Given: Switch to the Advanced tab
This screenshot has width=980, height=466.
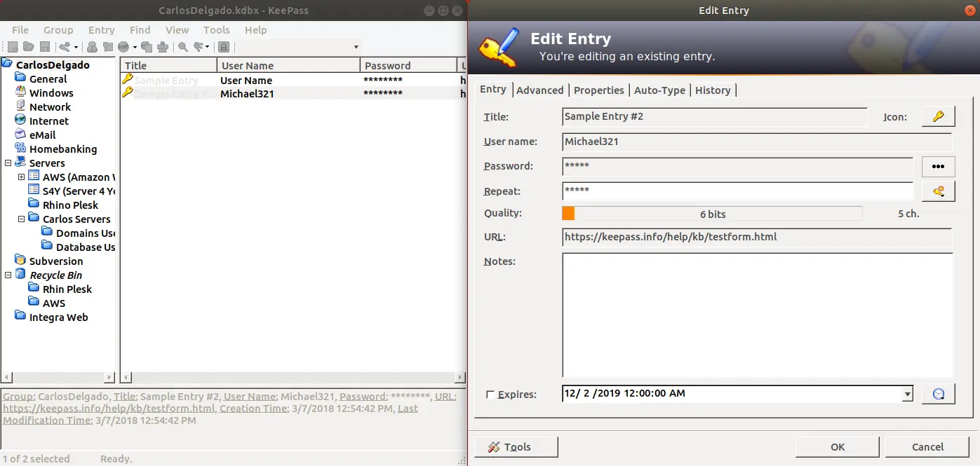Looking at the screenshot, I should point(539,90).
